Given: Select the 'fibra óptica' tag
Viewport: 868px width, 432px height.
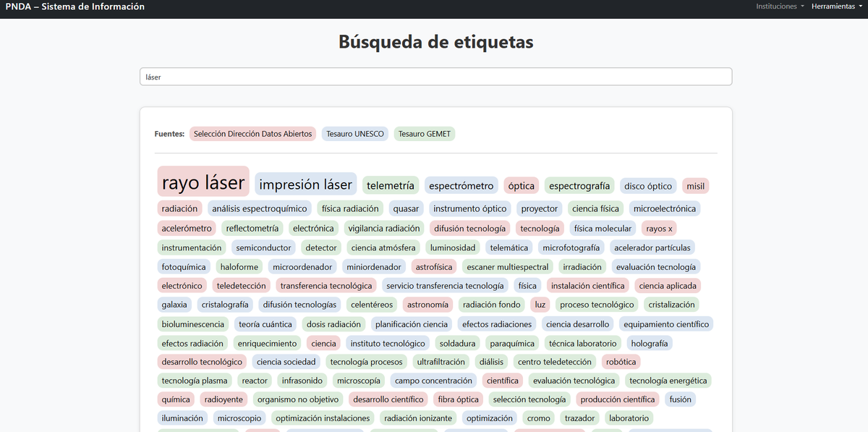Looking at the screenshot, I should (x=459, y=399).
